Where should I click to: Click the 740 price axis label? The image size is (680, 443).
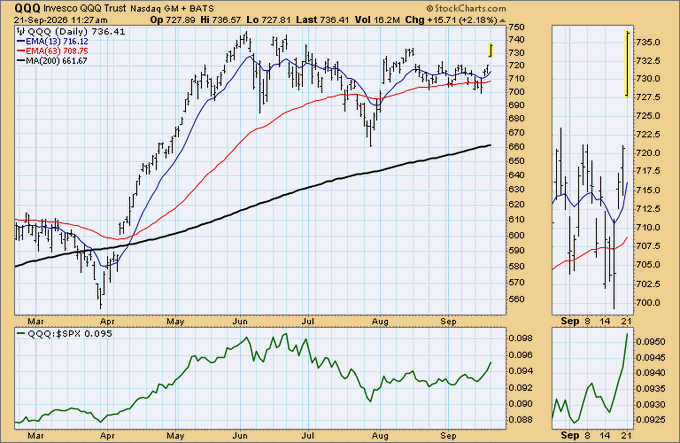[517, 39]
